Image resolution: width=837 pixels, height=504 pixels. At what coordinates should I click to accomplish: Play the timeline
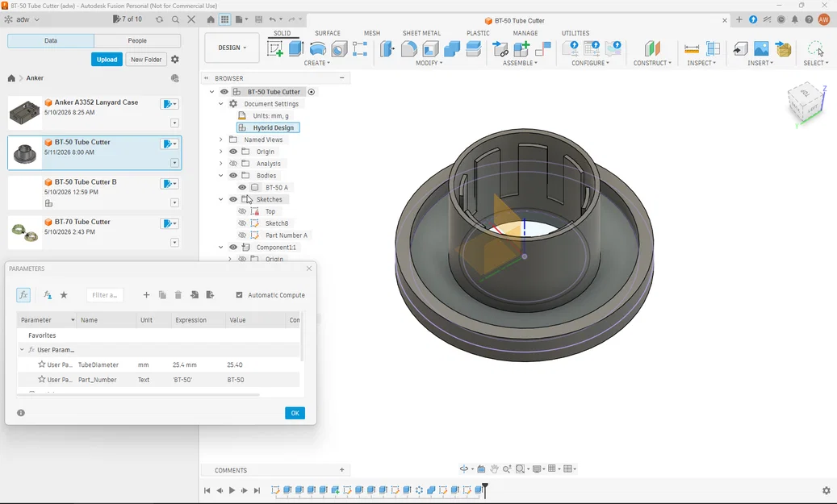coord(232,490)
